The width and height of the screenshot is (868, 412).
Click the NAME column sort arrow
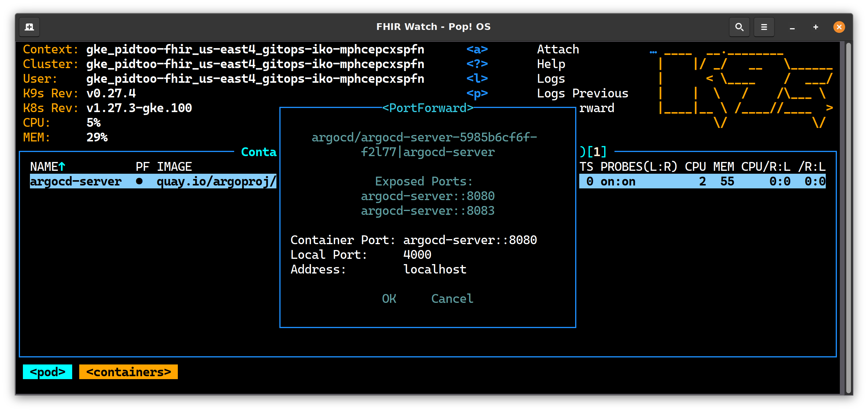[x=62, y=166]
